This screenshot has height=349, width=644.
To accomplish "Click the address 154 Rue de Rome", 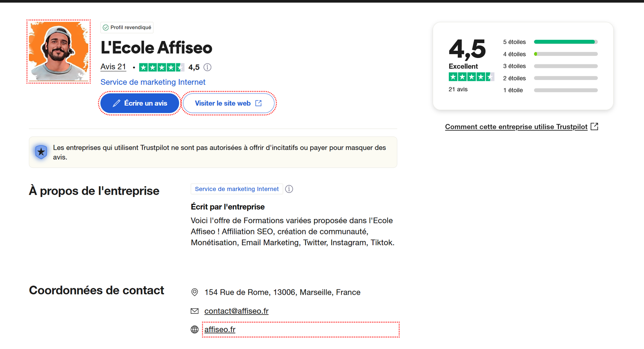I will click(x=282, y=292).
